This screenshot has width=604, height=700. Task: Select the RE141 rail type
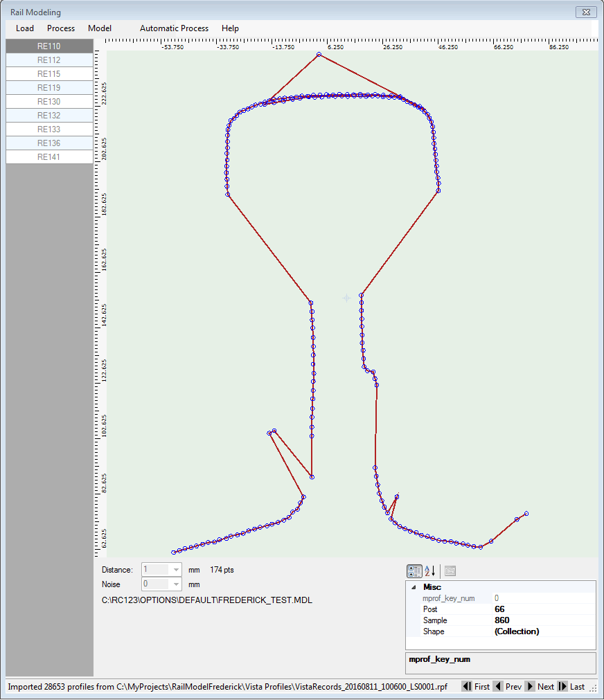point(49,157)
